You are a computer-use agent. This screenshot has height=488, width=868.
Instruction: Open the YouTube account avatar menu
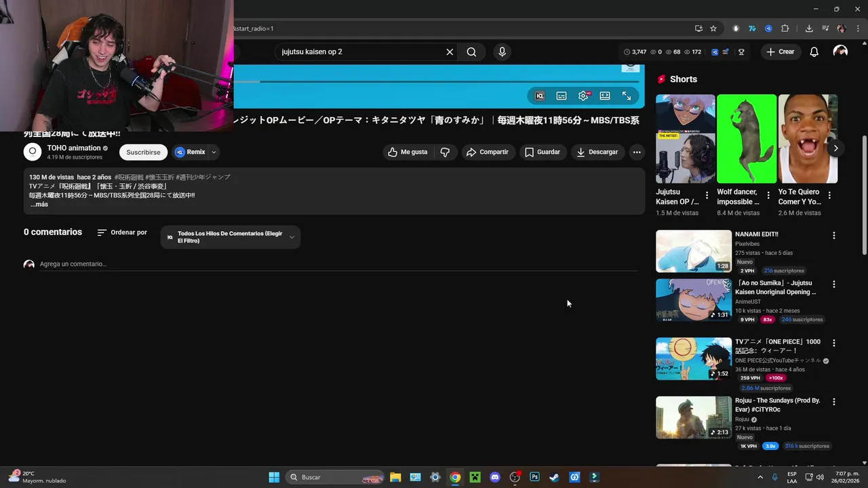pyautogui.click(x=840, y=52)
